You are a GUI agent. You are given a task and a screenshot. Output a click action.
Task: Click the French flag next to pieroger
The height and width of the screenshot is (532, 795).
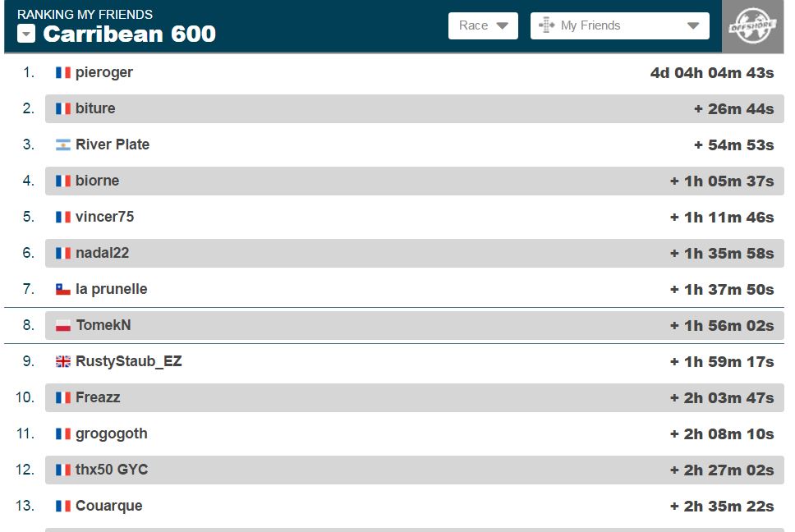(x=63, y=72)
